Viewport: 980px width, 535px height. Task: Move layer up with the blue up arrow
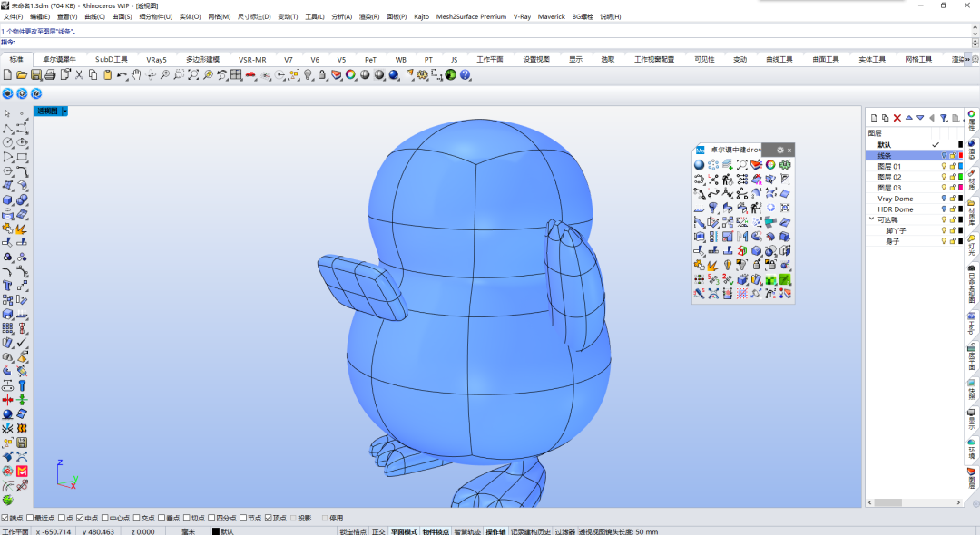coord(908,118)
